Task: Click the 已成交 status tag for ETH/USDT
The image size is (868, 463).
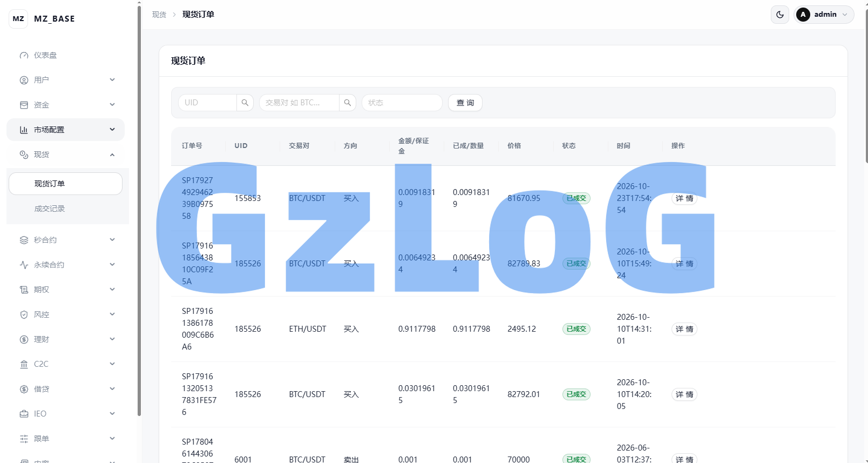Action: 577,329
